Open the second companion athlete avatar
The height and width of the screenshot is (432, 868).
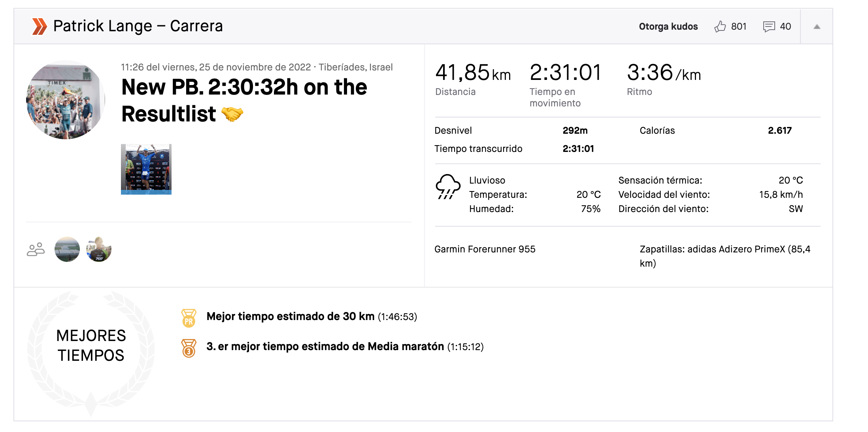tap(99, 249)
